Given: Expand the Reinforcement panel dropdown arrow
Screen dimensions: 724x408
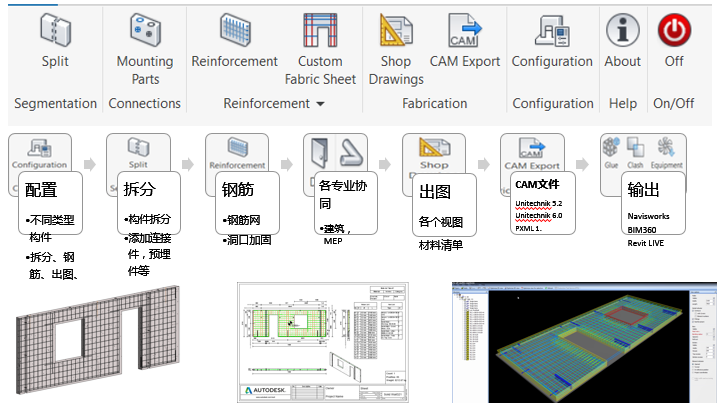Looking at the screenshot, I should click(320, 103).
